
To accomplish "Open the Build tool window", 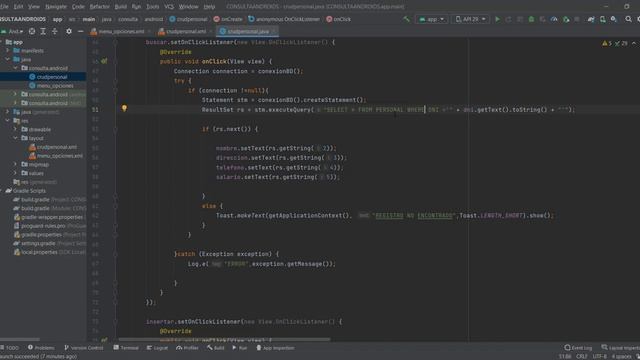I will point(216,348).
